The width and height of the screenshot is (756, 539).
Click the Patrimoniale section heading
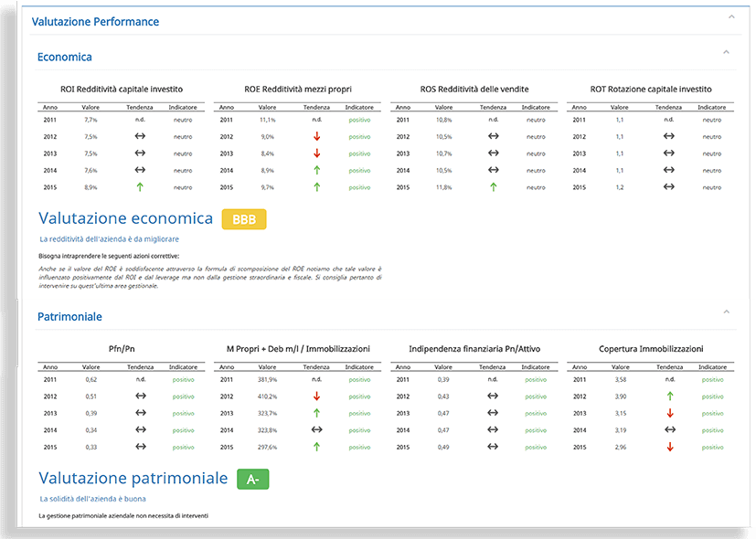(x=69, y=316)
